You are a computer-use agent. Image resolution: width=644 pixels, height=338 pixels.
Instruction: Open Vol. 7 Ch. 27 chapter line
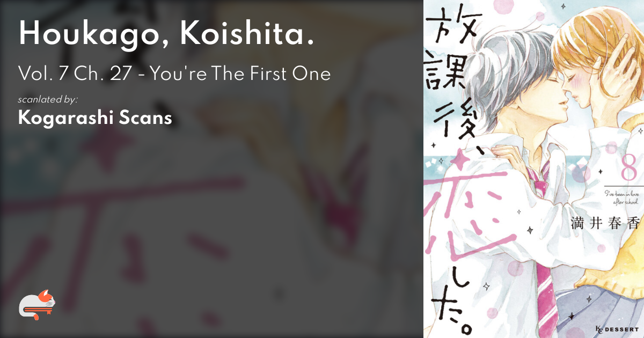click(x=174, y=74)
